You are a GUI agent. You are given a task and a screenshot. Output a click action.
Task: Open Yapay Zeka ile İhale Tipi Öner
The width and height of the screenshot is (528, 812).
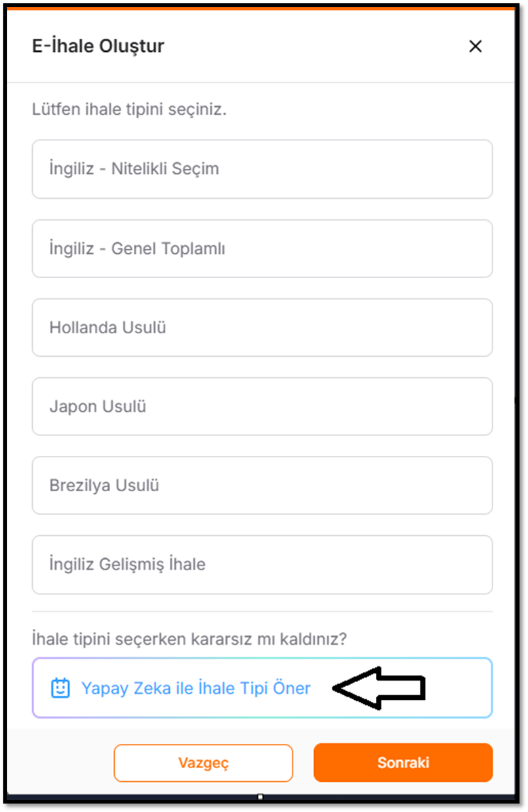pyautogui.click(x=262, y=688)
